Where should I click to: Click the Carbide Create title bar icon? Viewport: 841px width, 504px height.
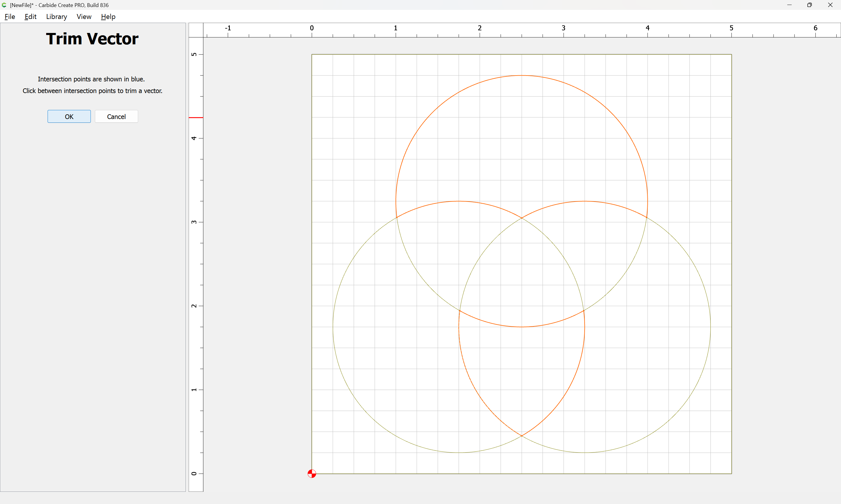coord(4,5)
